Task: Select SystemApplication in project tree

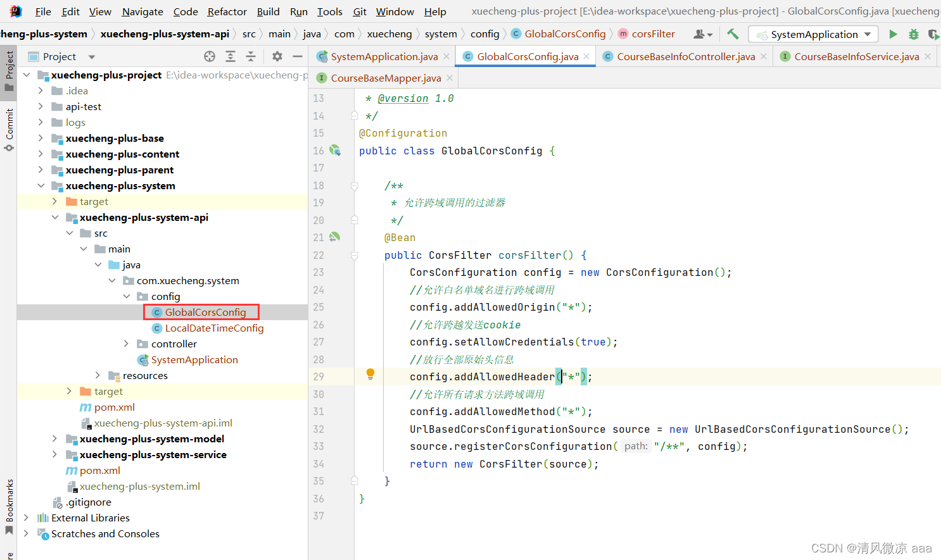Action: (194, 359)
